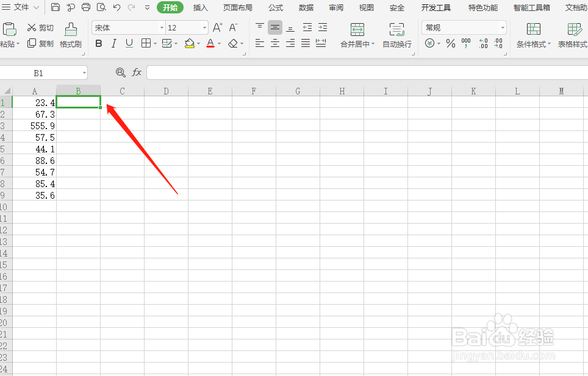This screenshot has height=376, width=588.
Task: Click the Paste (粘贴) clipboard icon
Action: (9, 29)
